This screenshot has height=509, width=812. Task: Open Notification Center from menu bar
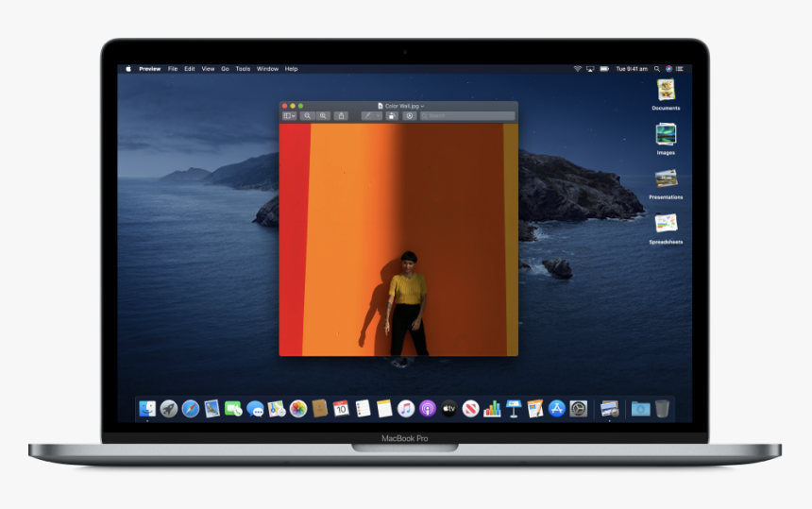pos(680,69)
